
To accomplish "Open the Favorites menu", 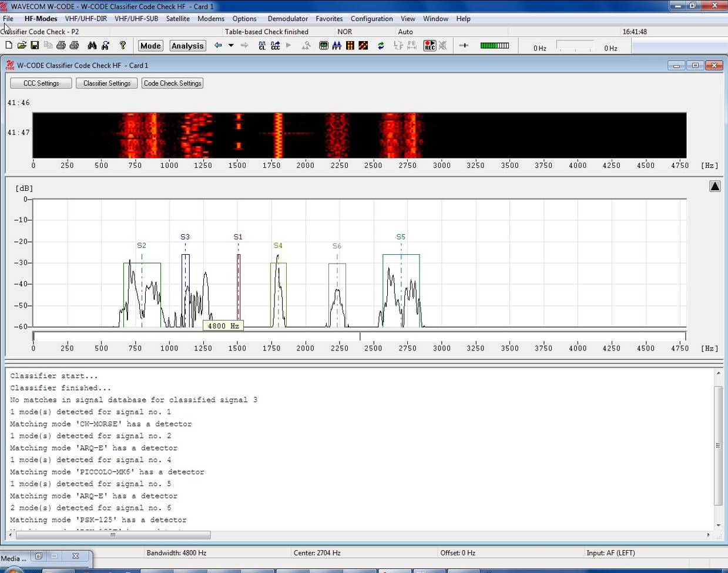I will (329, 19).
